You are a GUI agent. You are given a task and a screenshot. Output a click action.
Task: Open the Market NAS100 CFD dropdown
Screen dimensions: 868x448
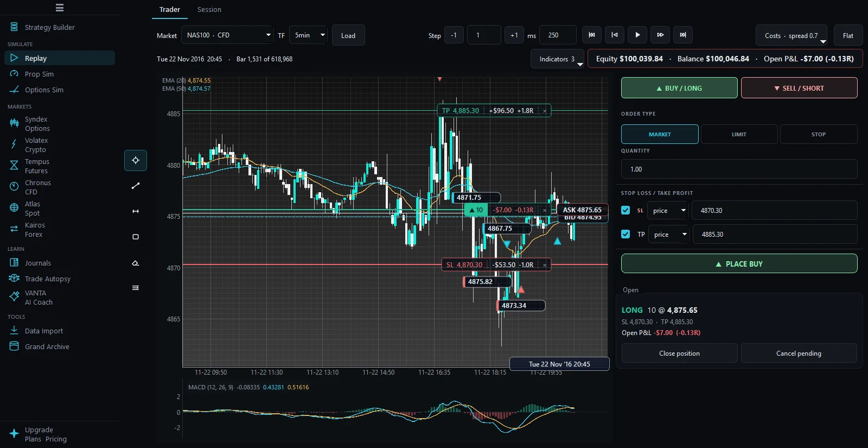coord(227,35)
